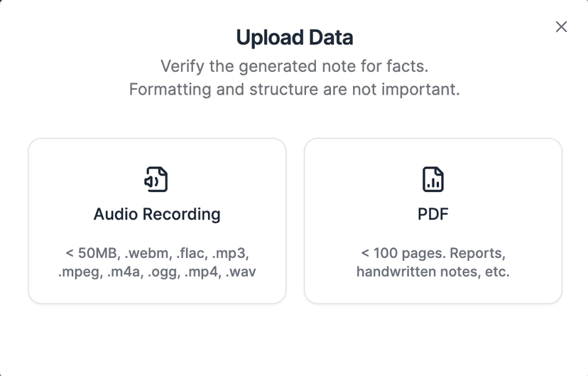Image resolution: width=588 pixels, height=376 pixels.
Task: Click the ".mpeg, .m4a, .ogg, .mp4, .wav" line
Action: tap(157, 272)
